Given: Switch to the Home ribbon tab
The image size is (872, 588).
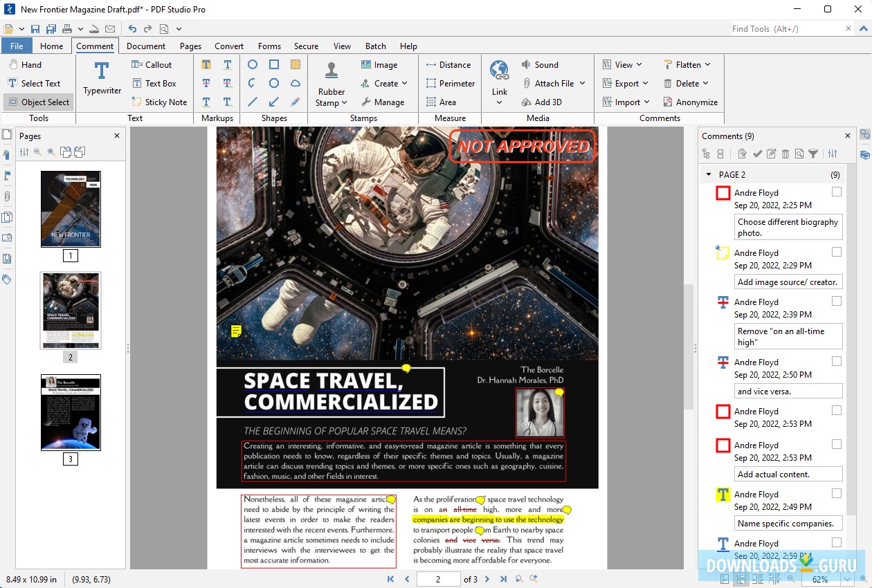Looking at the screenshot, I should point(52,46).
